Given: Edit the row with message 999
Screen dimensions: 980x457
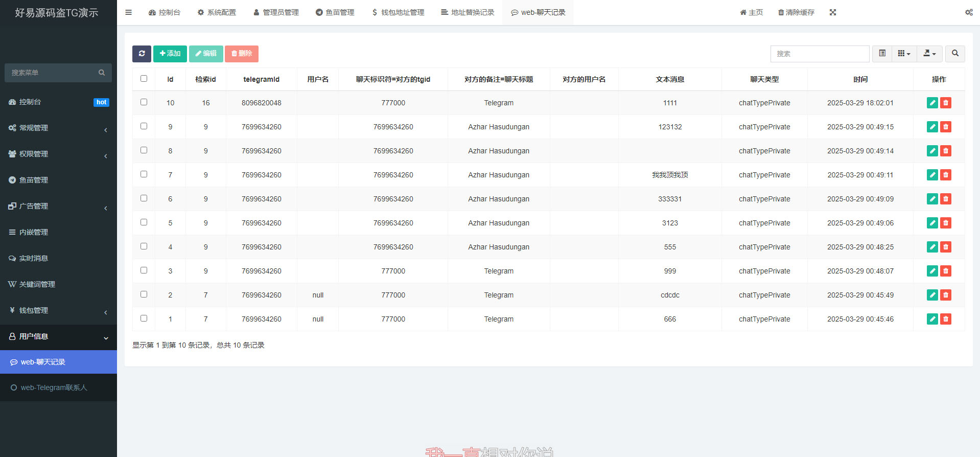Looking at the screenshot, I should pyautogui.click(x=932, y=271).
